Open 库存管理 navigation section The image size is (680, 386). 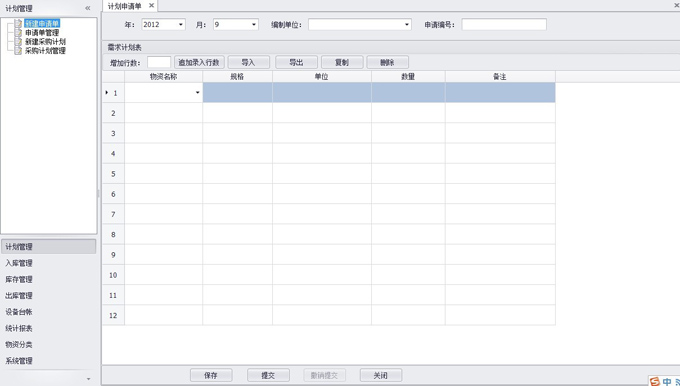coord(49,279)
